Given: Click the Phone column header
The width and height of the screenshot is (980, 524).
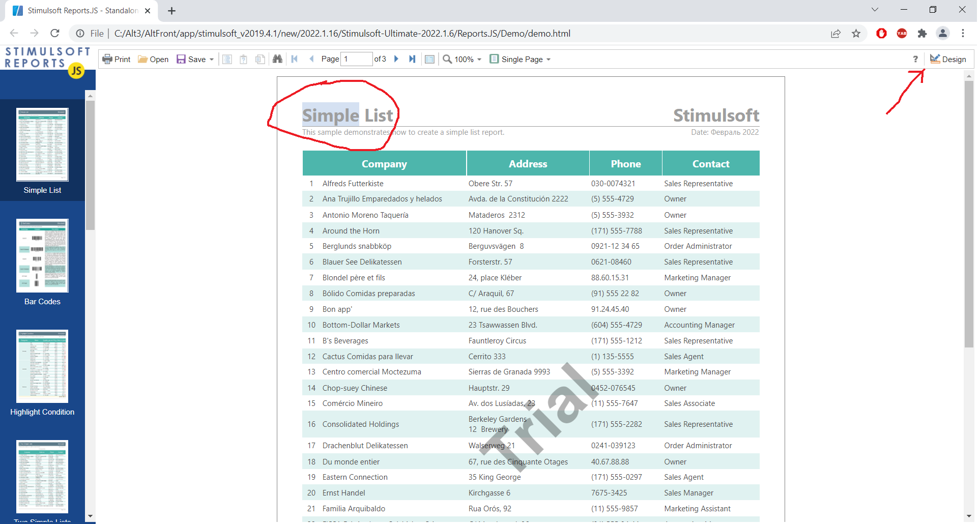Looking at the screenshot, I should (x=626, y=164).
